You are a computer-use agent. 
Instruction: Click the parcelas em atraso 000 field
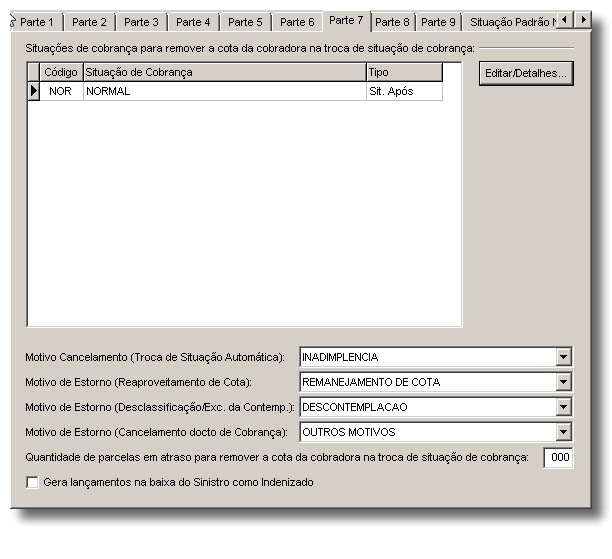click(x=558, y=457)
